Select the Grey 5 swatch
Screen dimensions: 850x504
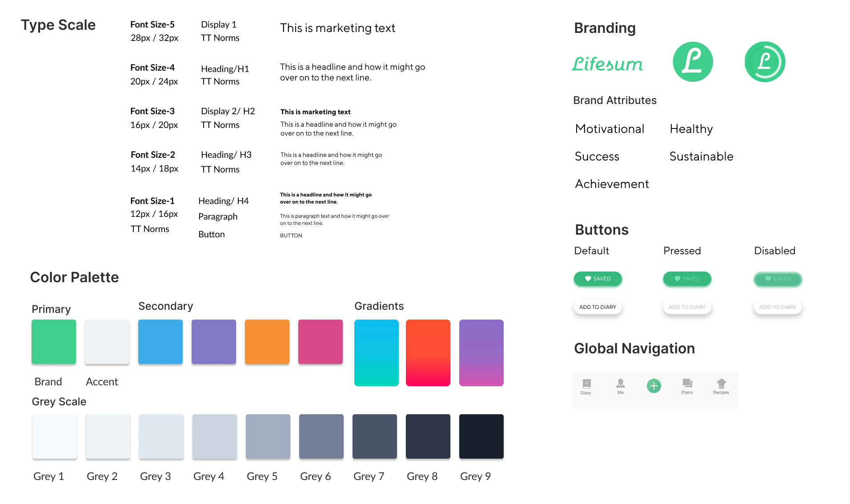point(268,436)
